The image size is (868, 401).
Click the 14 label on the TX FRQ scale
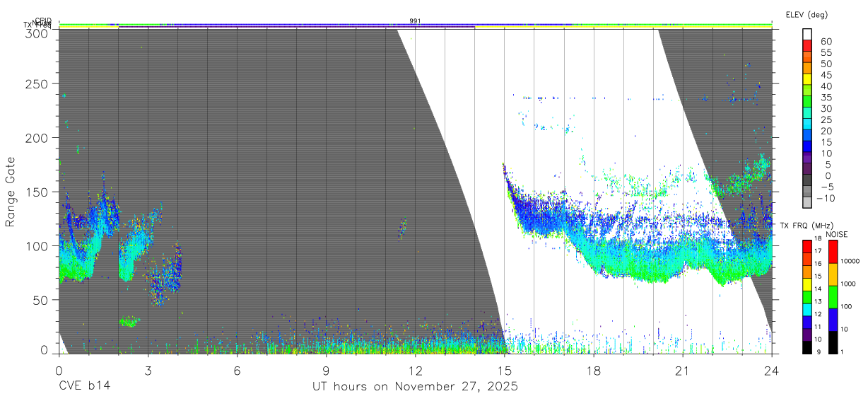point(818,289)
